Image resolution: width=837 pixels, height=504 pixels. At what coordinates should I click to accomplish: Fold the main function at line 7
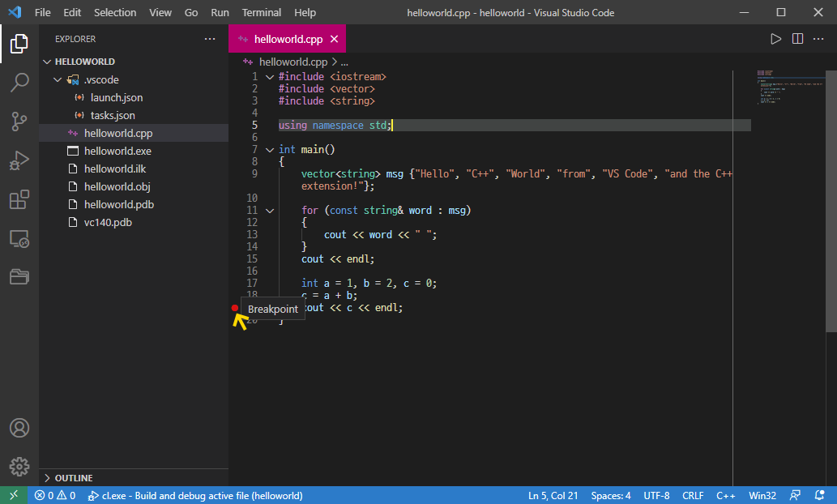(270, 150)
